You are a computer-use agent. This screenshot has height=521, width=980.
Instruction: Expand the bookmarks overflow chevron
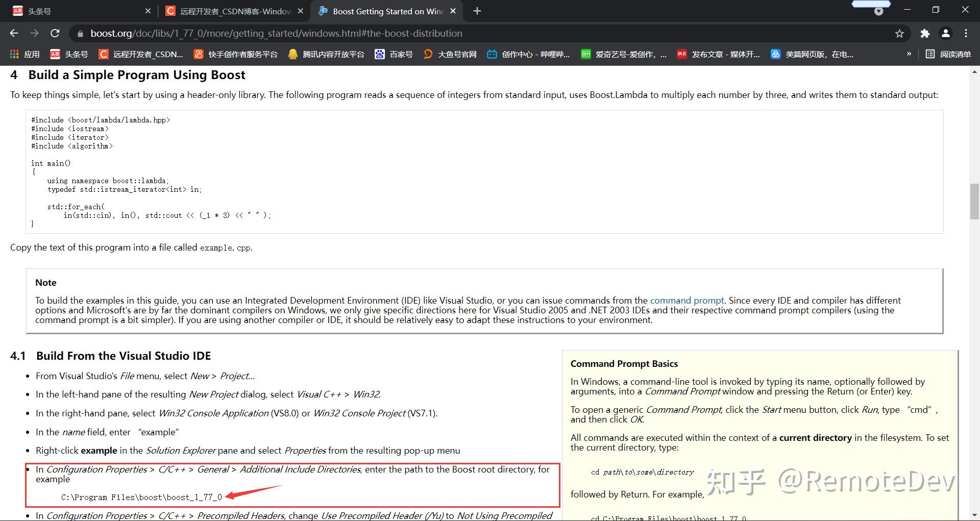[909, 54]
